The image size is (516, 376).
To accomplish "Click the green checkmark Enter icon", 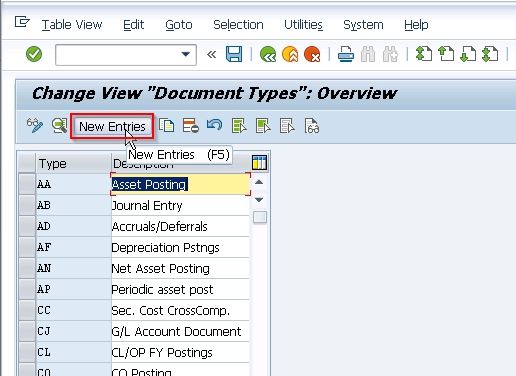I will pos(34,54).
